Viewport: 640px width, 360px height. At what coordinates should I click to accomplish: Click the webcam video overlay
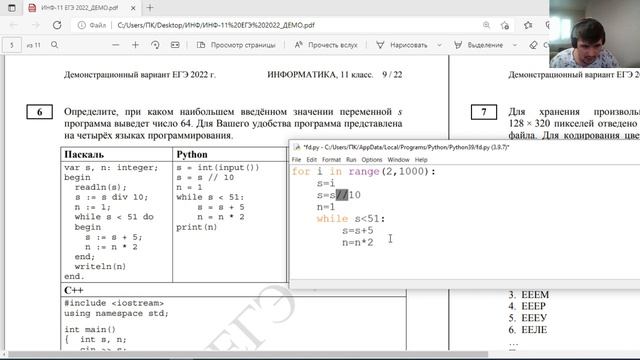[594, 34]
